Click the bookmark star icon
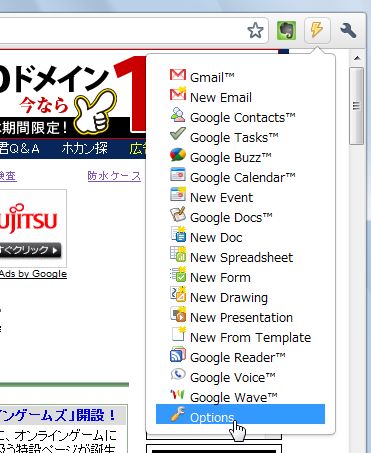This screenshot has height=453, width=371. pos(256,30)
